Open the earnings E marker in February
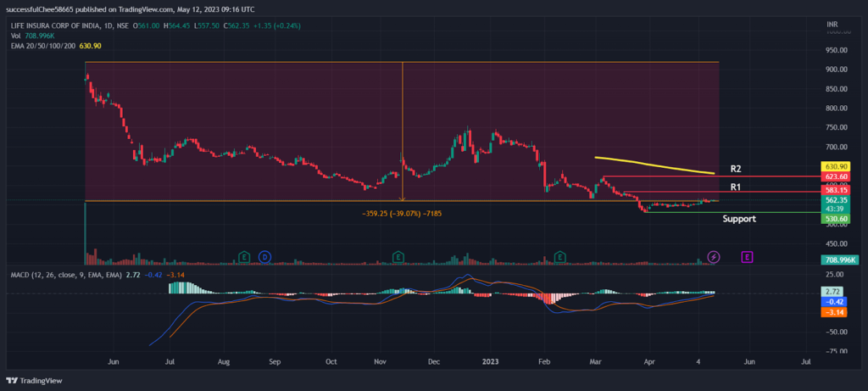Screen dimensions: 868x391 coord(560,256)
